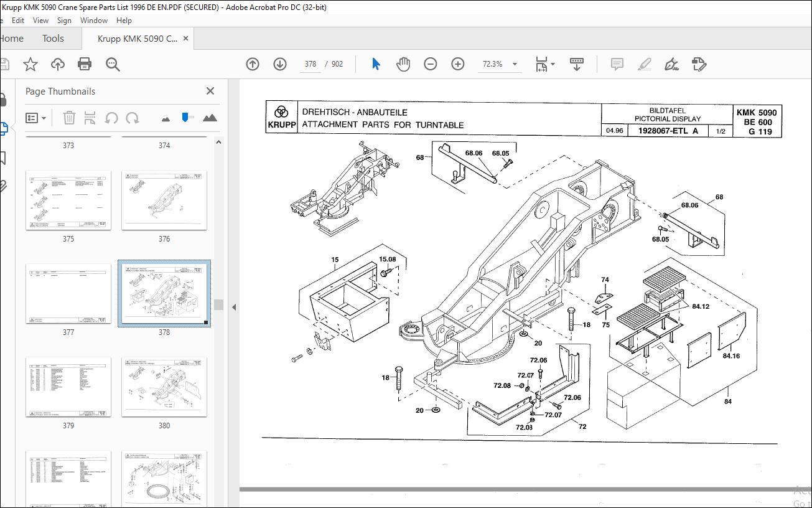This screenshot has height=508, width=812.
Task: Rotate the page counterclockwise
Action: [x=111, y=118]
